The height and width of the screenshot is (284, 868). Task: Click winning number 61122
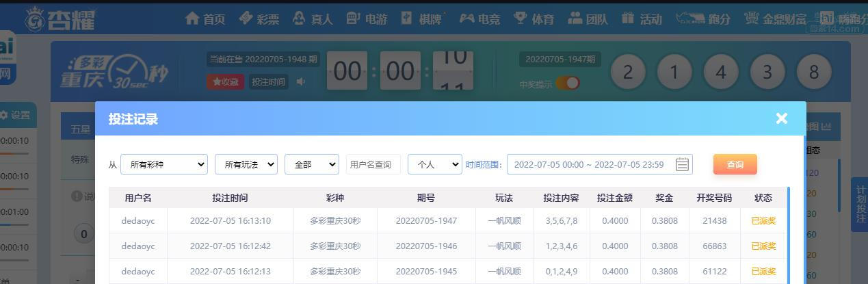(x=714, y=272)
